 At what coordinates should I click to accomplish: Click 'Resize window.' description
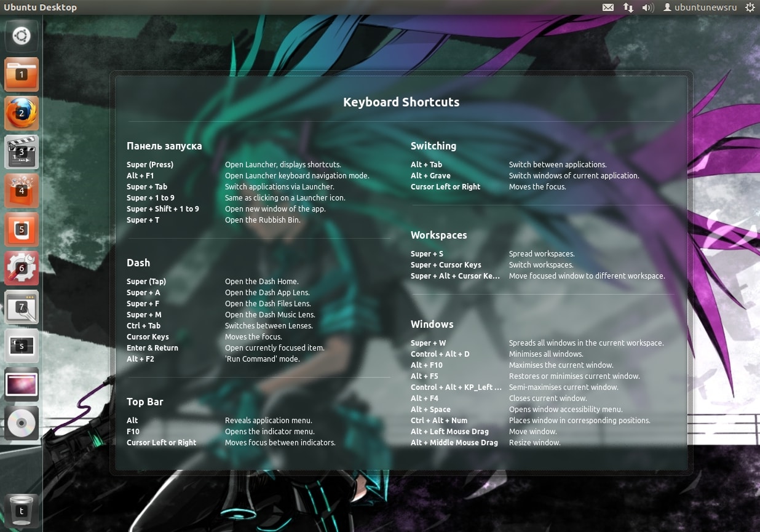tap(535, 443)
